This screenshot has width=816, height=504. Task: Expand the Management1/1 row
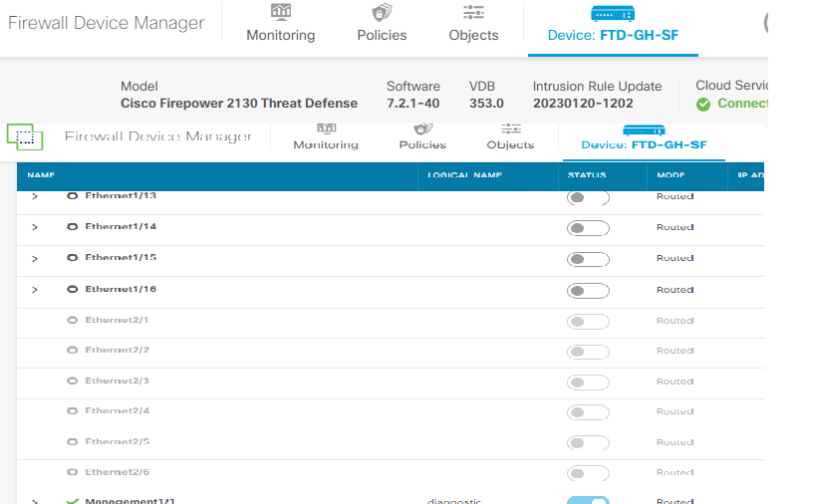pos(34,501)
